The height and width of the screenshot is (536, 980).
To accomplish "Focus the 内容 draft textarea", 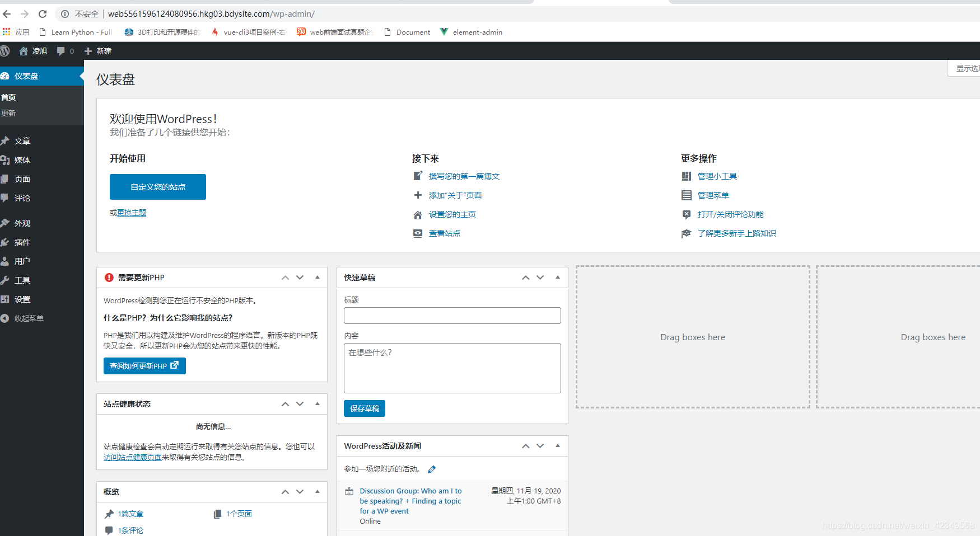I will 452,368.
